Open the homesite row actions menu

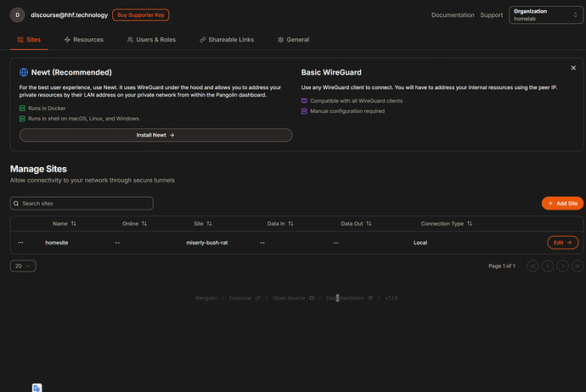click(20, 243)
